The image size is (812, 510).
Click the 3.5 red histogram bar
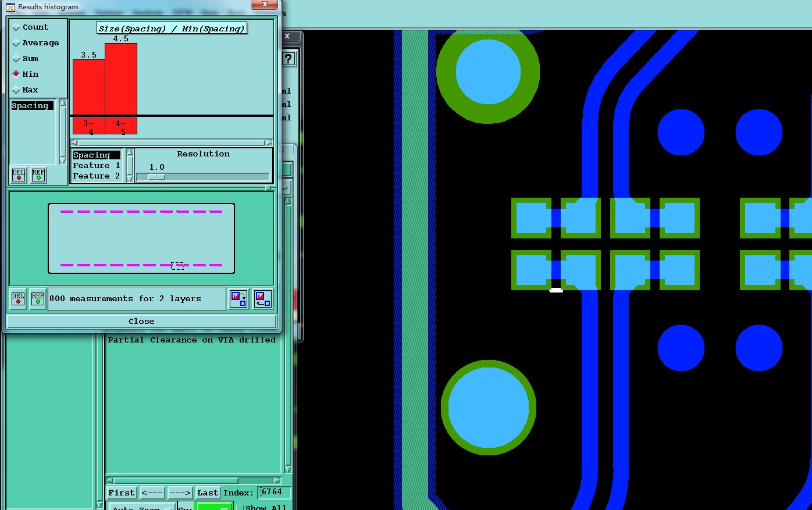click(x=88, y=87)
